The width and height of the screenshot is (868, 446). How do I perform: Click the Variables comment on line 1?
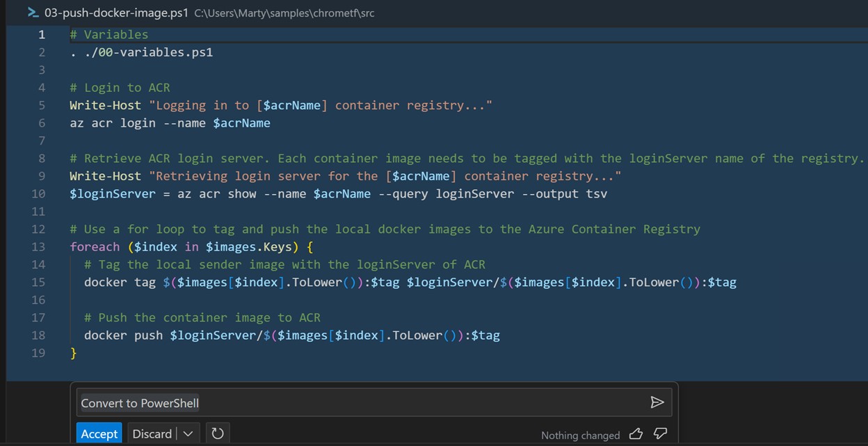click(108, 34)
